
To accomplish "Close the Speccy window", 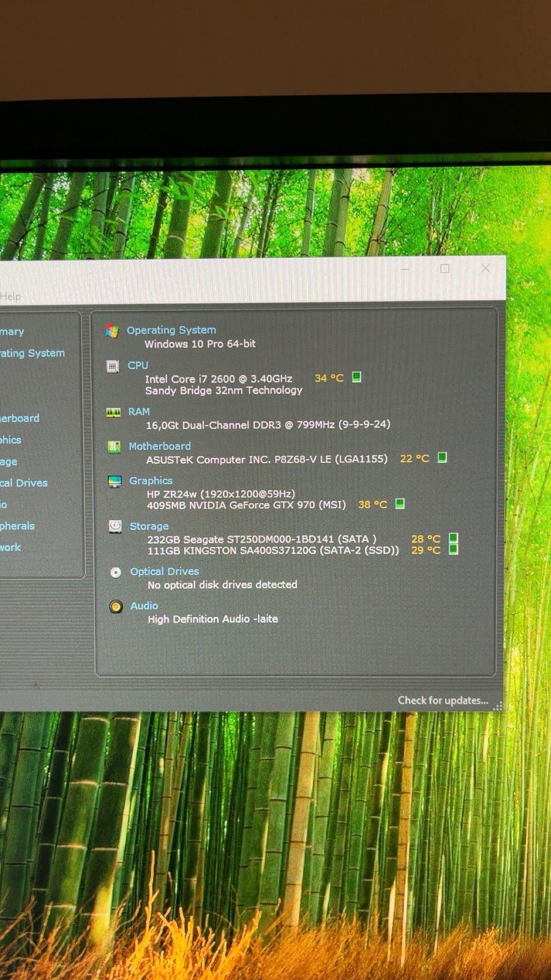I will (x=485, y=268).
